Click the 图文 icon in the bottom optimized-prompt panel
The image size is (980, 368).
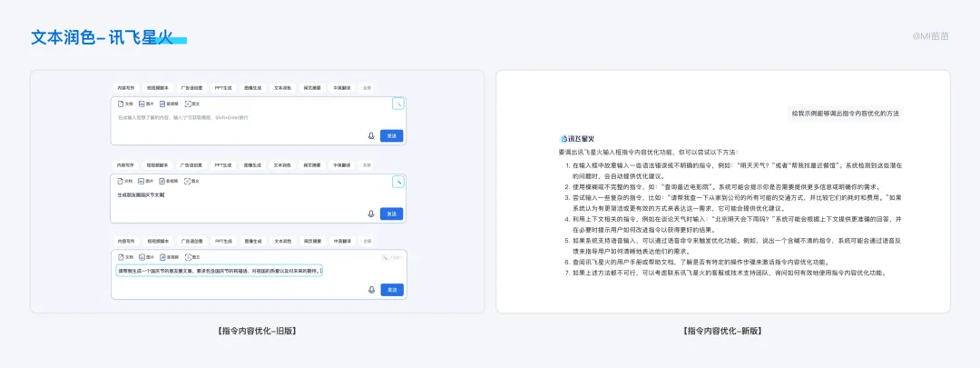point(188,257)
